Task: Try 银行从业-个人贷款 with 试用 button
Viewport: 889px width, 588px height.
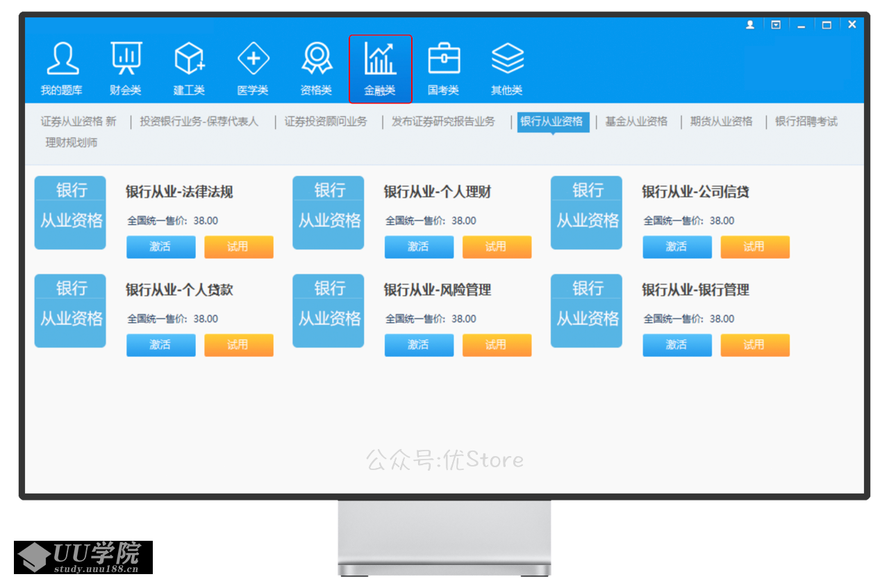Action: coord(239,345)
